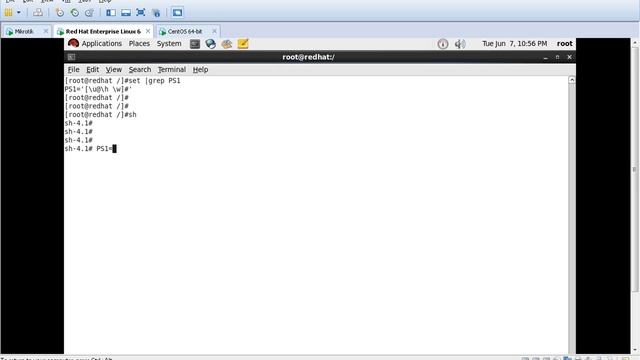Toggle the VMware library sidebar icon

click(111, 13)
